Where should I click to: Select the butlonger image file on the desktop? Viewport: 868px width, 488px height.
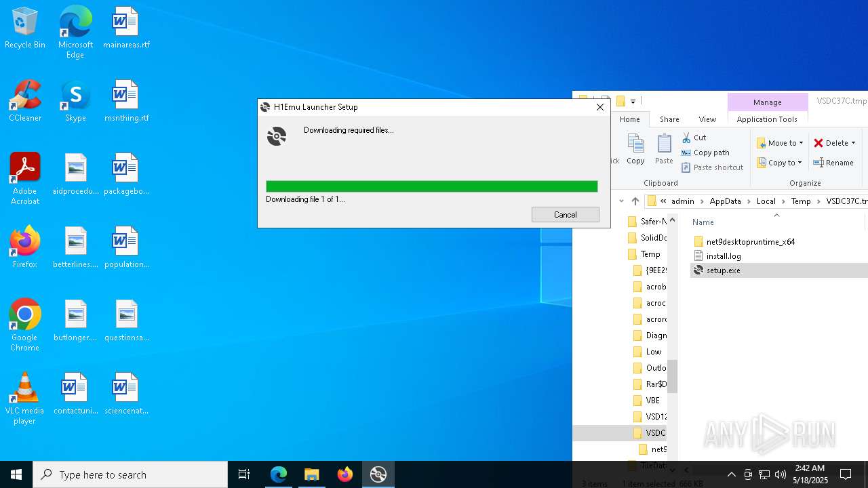pyautogui.click(x=75, y=321)
